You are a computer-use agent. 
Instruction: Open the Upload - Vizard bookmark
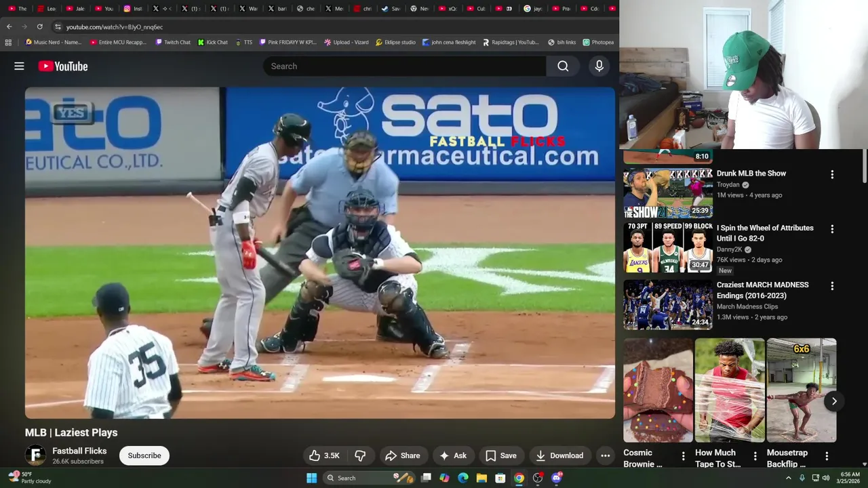coord(347,42)
